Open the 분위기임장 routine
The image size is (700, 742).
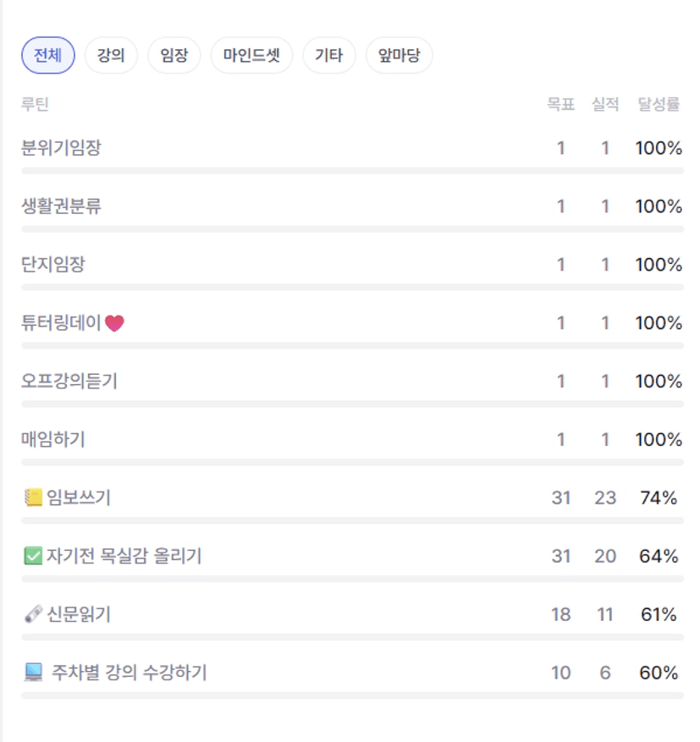[62, 148]
